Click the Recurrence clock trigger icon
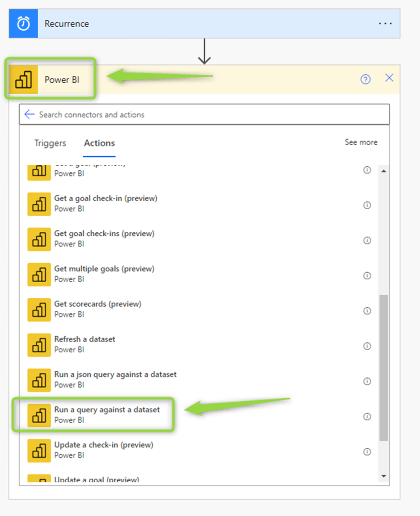 coord(23,24)
